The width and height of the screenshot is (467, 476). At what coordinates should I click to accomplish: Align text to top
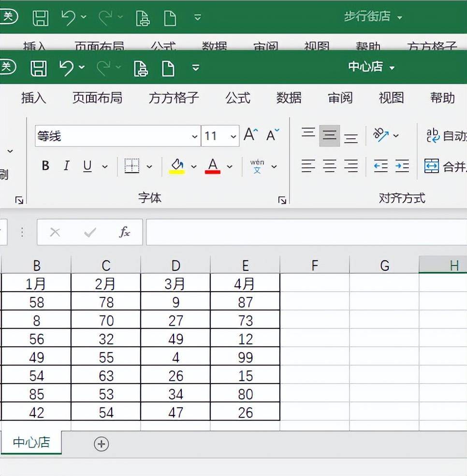coord(308,133)
